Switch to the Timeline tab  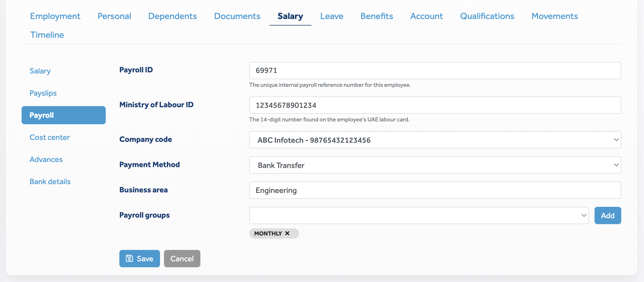(47, 35)
